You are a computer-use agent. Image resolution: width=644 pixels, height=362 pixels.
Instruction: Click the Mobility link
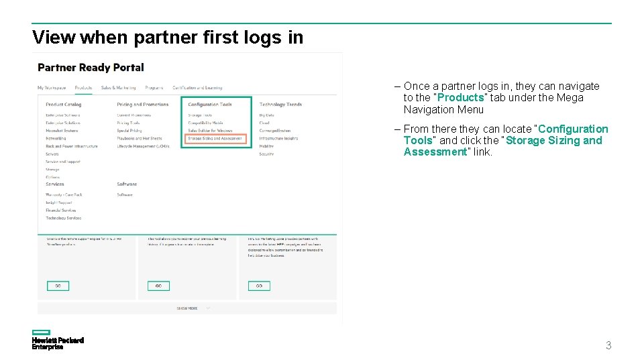(266, 146)
